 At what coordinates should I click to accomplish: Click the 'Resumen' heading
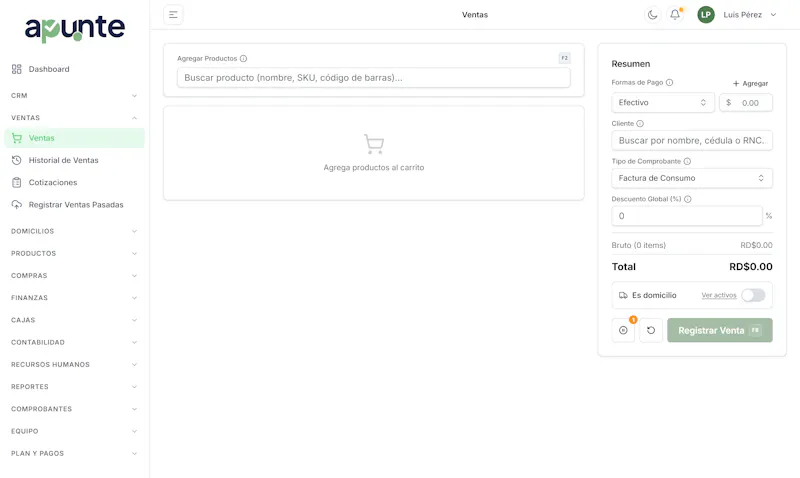pos(631,64)
